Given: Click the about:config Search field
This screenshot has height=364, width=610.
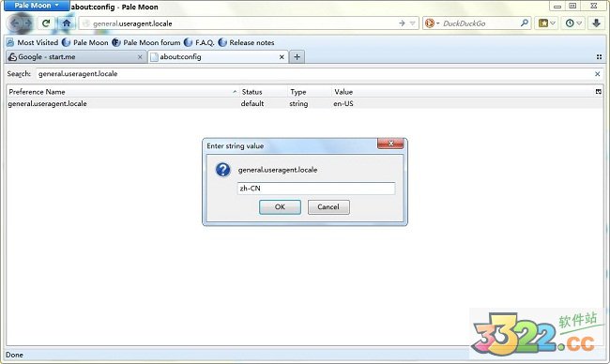Looking at the screenshot, I should tap(314, 74).
